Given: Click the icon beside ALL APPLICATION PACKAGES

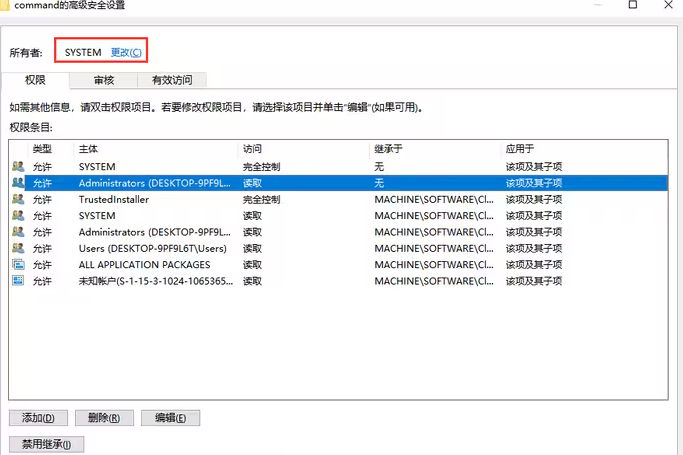Looking at the screenshot, I should click(x=18, y=265).
